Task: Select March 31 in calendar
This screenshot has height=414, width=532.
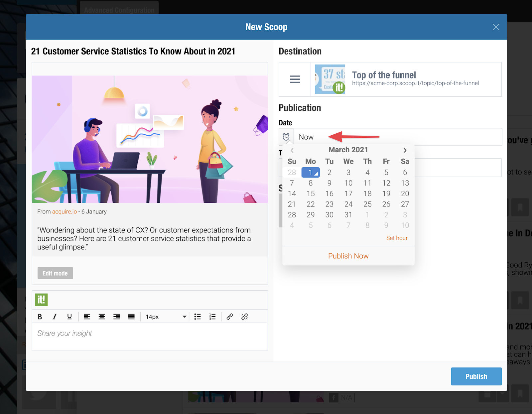Action: (x=348, y=215)
